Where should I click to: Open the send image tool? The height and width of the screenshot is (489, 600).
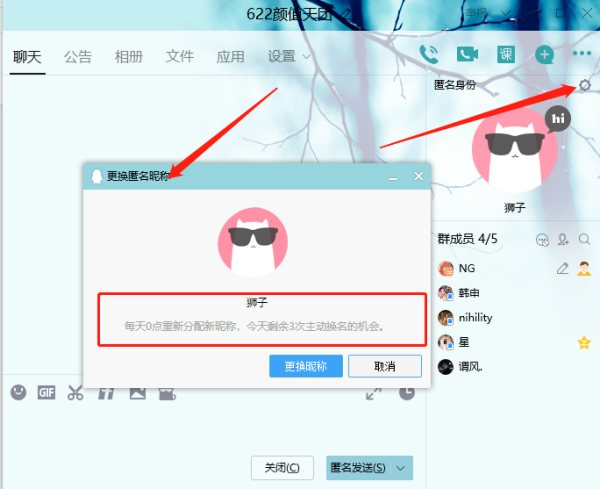click(x=138, y=393)
